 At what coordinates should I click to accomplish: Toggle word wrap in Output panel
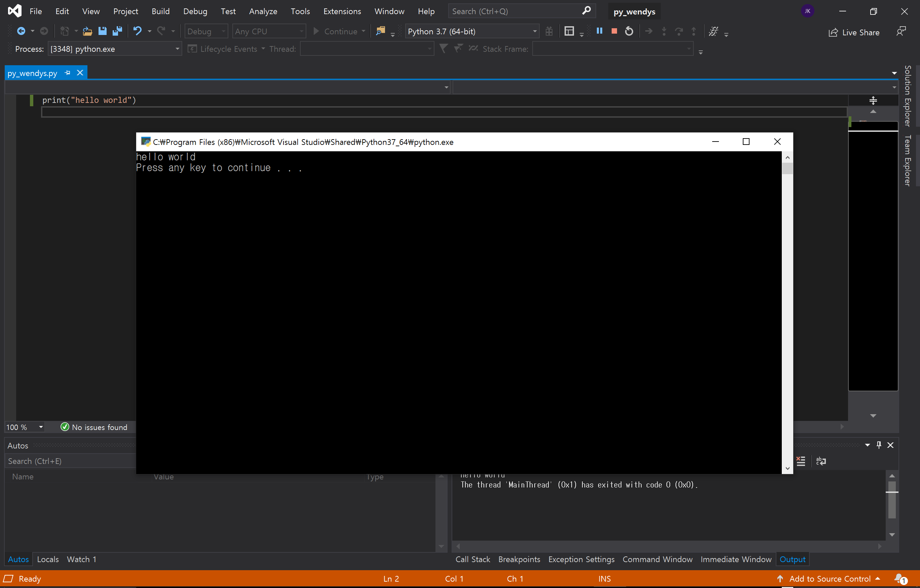(x=821, y=461)
